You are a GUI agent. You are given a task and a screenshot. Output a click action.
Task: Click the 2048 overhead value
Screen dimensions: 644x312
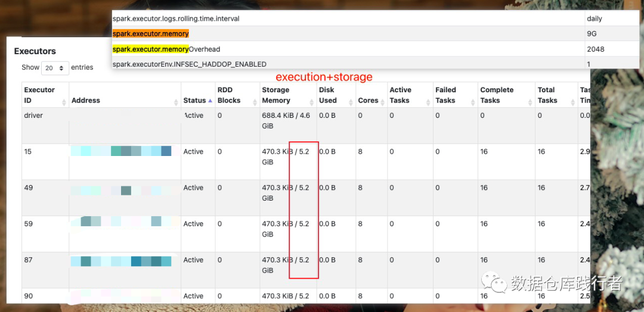tap(596, 49)
